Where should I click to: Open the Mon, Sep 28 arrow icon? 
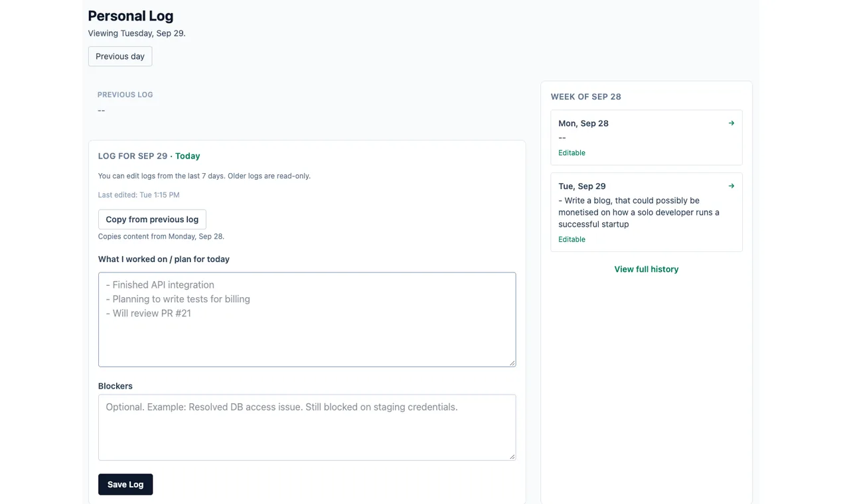tap(731, 123)
